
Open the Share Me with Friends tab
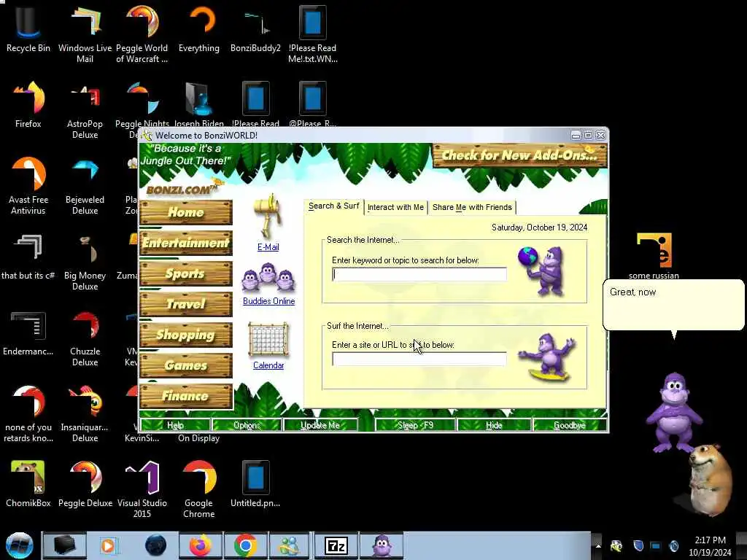[472, 208]
